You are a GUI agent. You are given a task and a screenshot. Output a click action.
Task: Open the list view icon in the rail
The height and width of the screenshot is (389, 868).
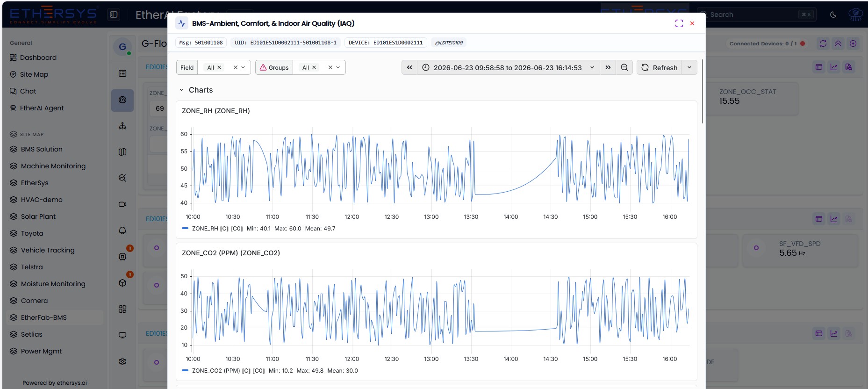tap(122, 73)
